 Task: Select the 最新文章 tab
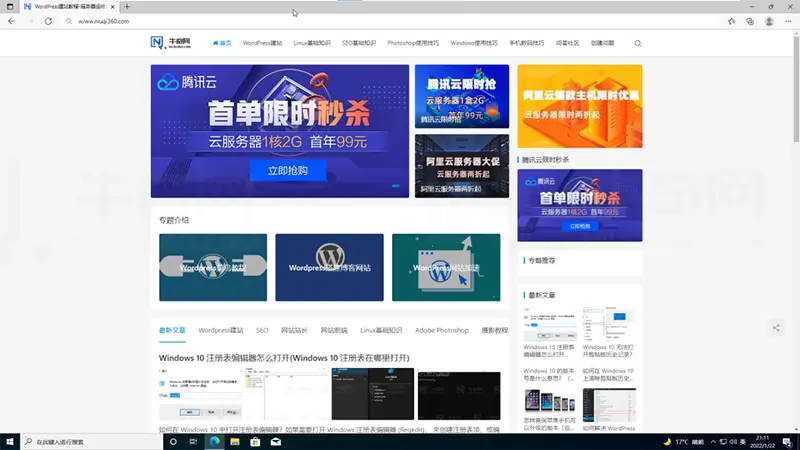pos(172,331)
